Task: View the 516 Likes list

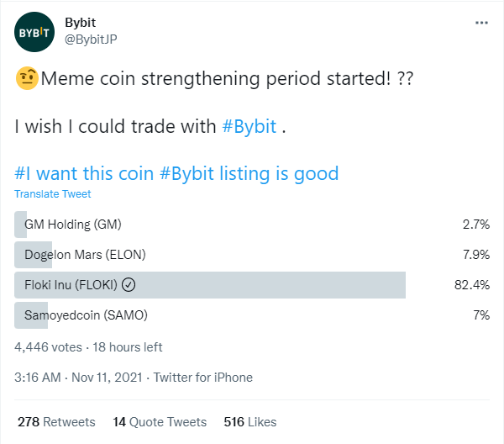Action: (x=250, y=422)
